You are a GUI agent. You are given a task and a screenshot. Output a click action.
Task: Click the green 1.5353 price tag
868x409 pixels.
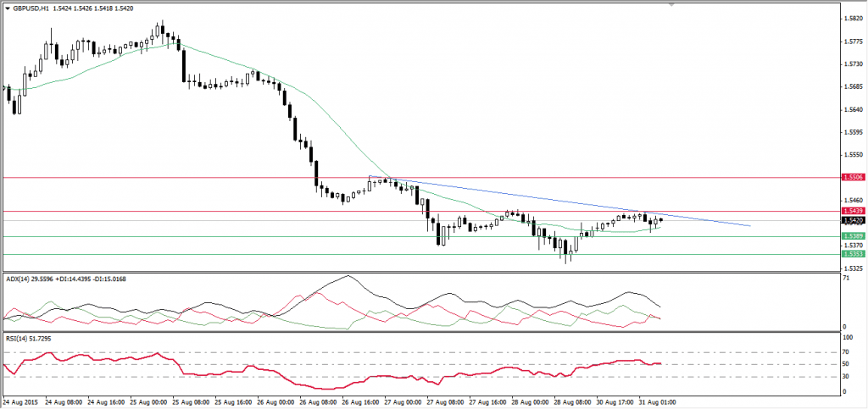point(853,253)
